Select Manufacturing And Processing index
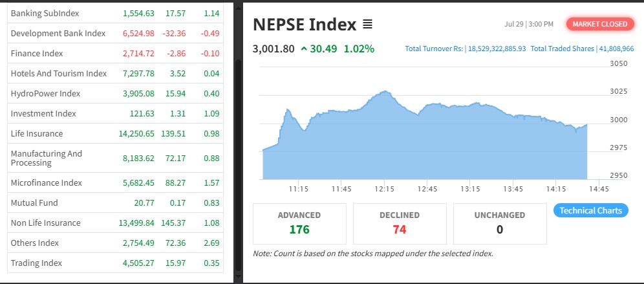Viewport: 644px width, 284px height. [47, 158]
